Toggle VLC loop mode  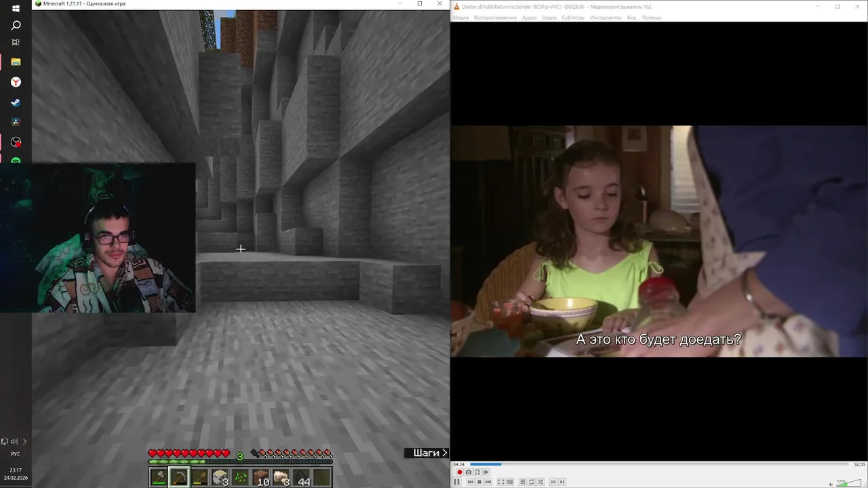point(532,482)
